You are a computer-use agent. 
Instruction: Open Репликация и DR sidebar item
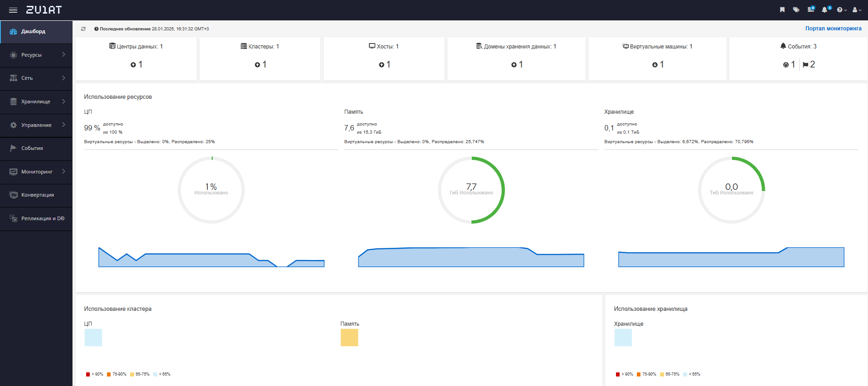tap(36, 219)
